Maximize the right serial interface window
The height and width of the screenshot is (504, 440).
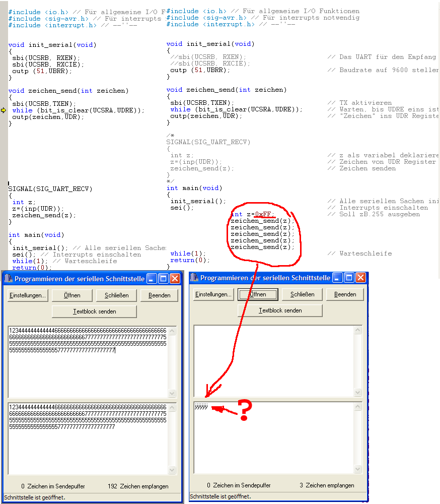(x=349, y=278)
